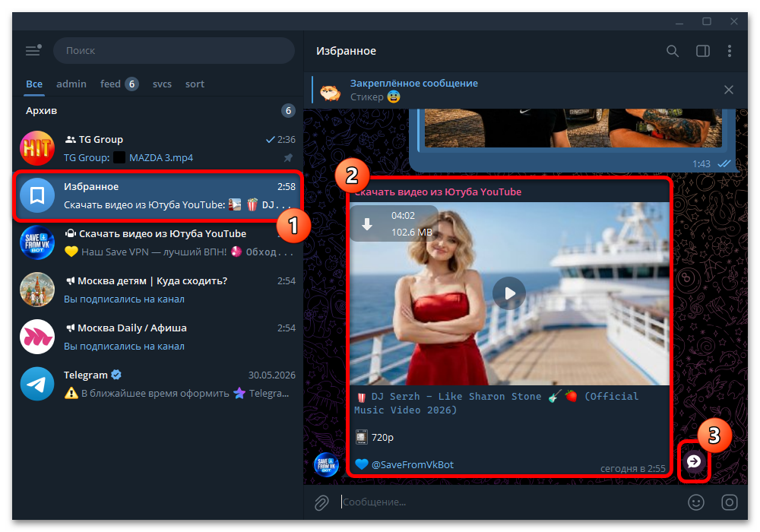760x532 pixels.
Task: Click the Избранное chat header title
Action: (x=346, y=51)
